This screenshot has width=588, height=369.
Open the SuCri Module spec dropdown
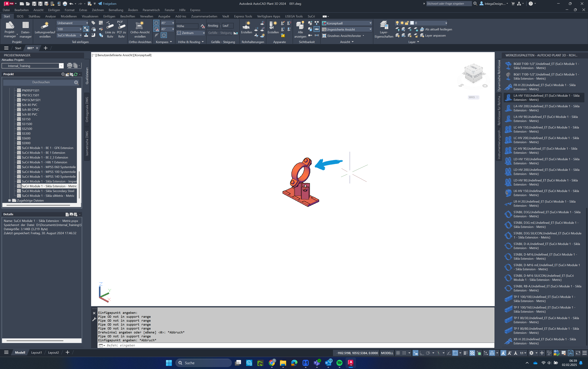(69, 35)
